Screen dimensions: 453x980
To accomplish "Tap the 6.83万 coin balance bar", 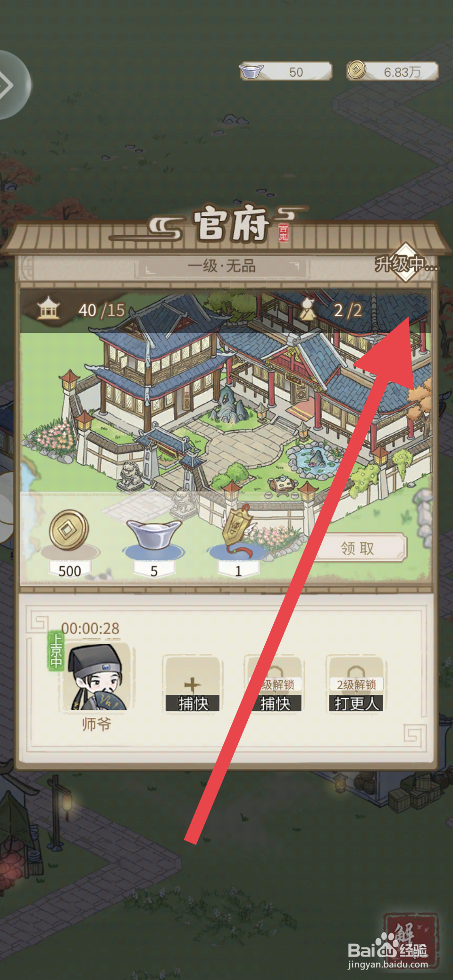I will (393, 71).
